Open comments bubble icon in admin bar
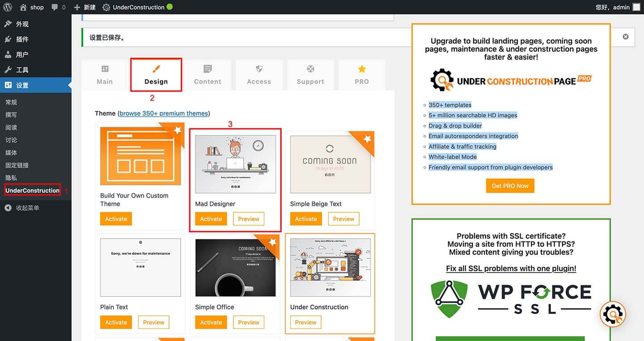 [55, 7]
